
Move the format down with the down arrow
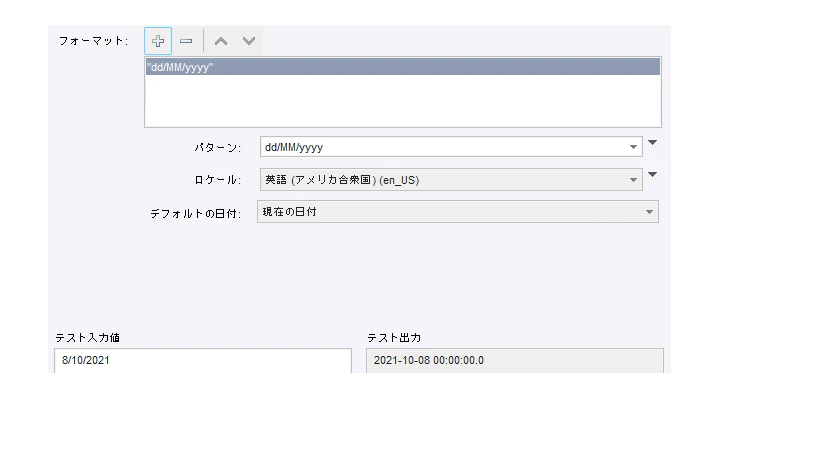tap(249, 41)
